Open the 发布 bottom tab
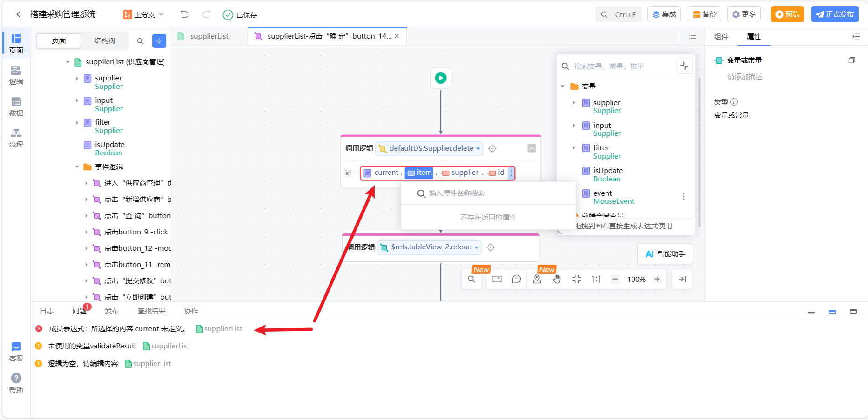The width and height of the screenshot is (868, 420). click(x=112, y=311)
